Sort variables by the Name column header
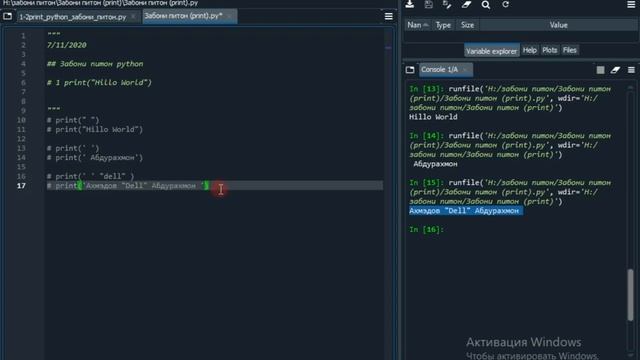The image size is (640, 360). pyautogui.click(x=417, y=25)
